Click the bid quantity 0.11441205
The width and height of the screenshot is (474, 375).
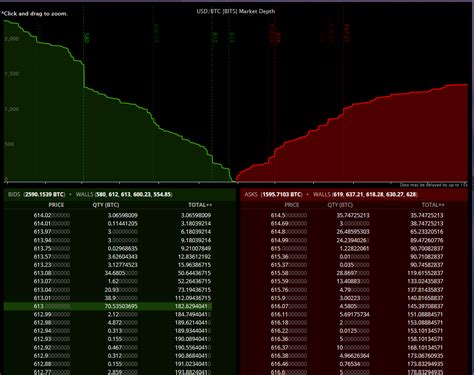tap(122, 224)
